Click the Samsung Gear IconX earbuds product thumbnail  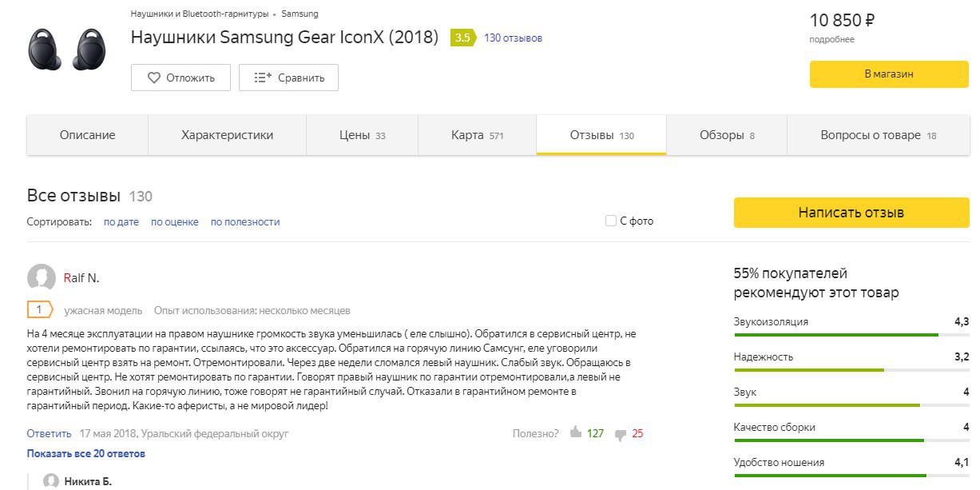click(67, 49)
